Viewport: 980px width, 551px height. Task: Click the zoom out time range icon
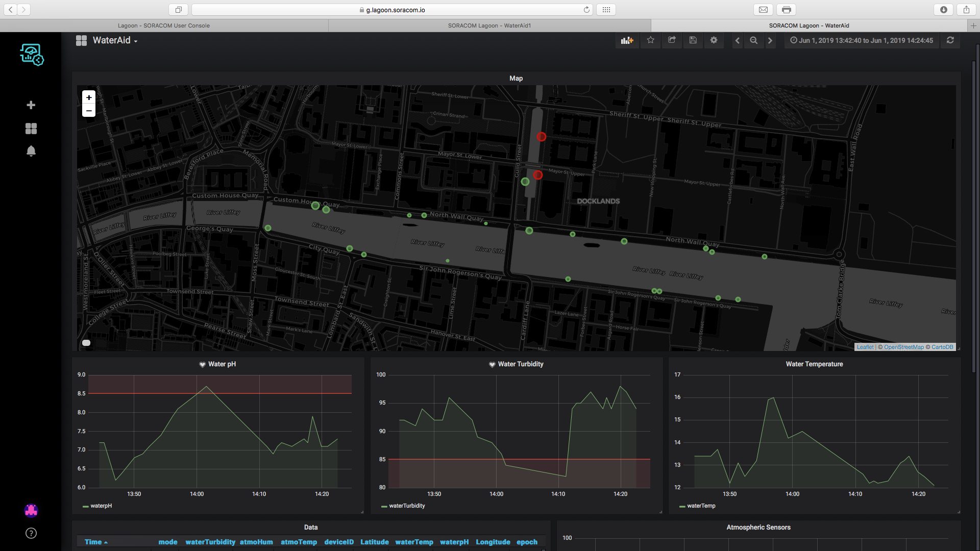tap(753, 40)
